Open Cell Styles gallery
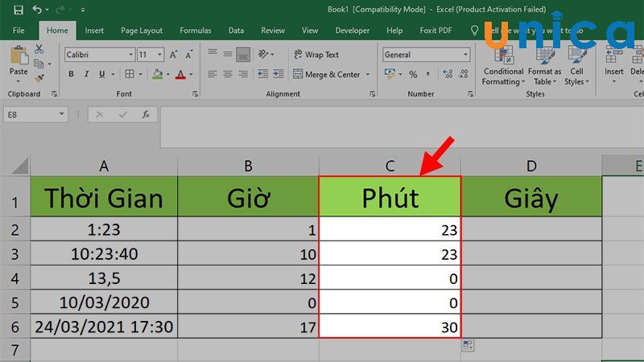644x362 pixels. [576, 66]
